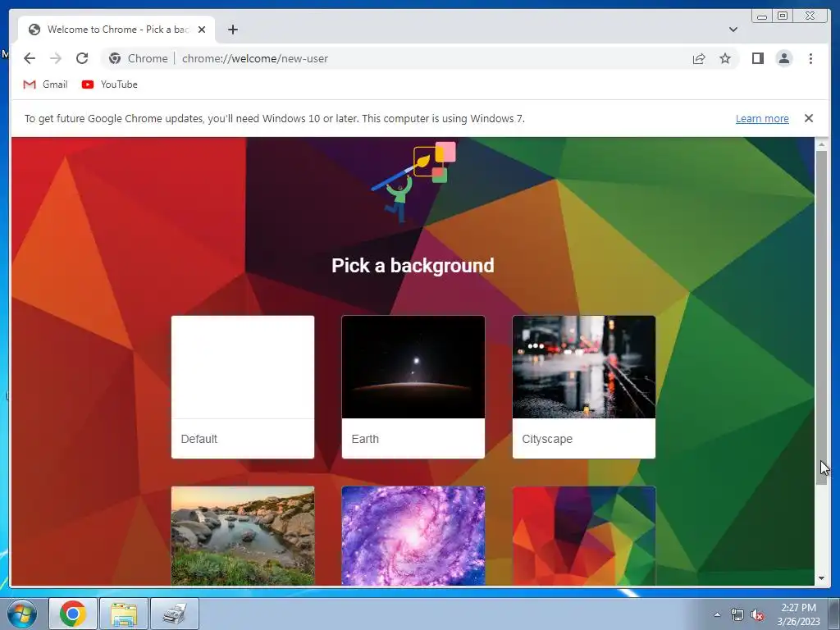Open a new tab
The height and width of the screenshot is (630, 840).
coord(232,30)
